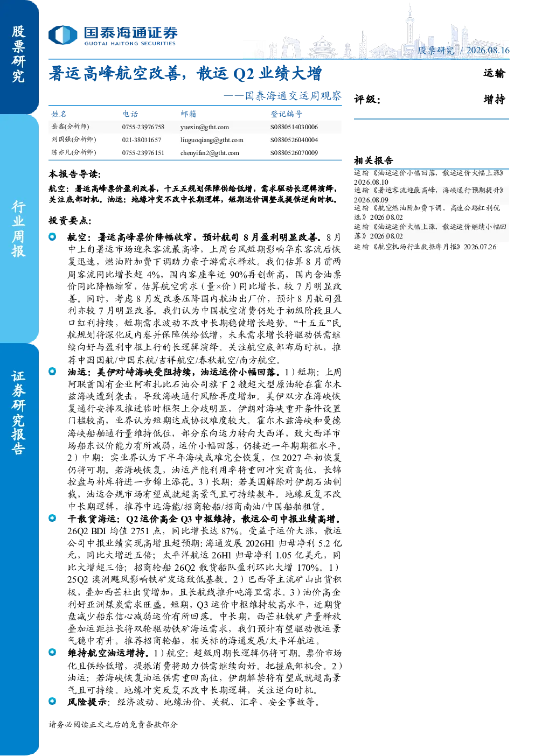Click email liuguoqiang@gtht.com
The height and width of the screenshot is (756, 535).
(x=212, y=140)
